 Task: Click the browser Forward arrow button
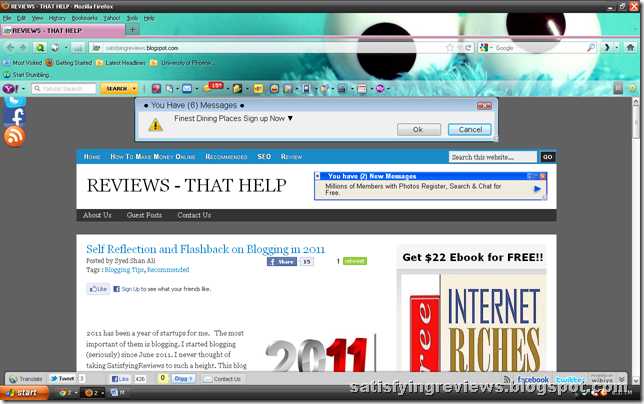pos(23,48)
